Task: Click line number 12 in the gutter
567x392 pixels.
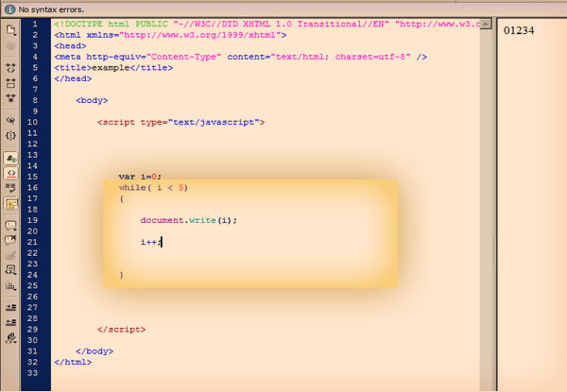Action: pyautogui.click(x=32, y=144)
